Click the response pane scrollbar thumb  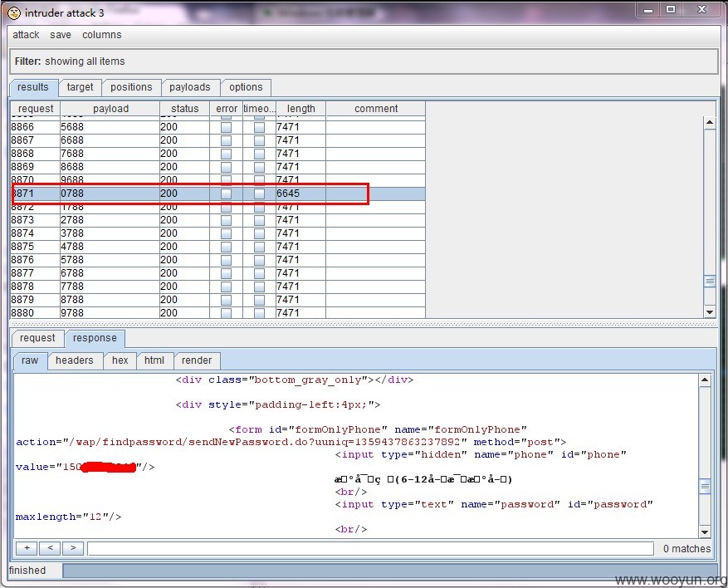pyautogui.click(x=705, y=487)
